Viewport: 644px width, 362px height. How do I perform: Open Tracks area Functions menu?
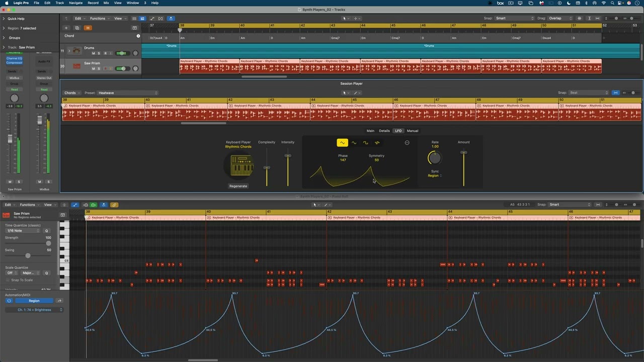(x=99, y=19)
